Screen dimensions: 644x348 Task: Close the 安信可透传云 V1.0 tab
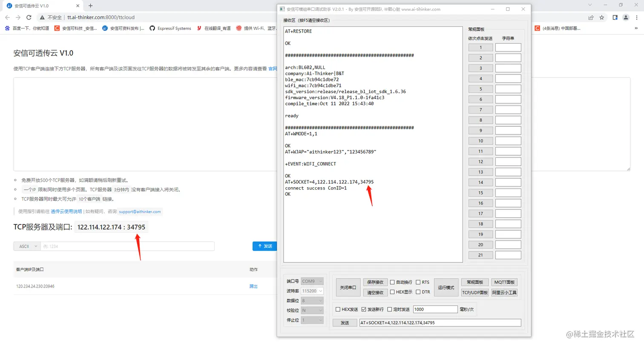78,6
